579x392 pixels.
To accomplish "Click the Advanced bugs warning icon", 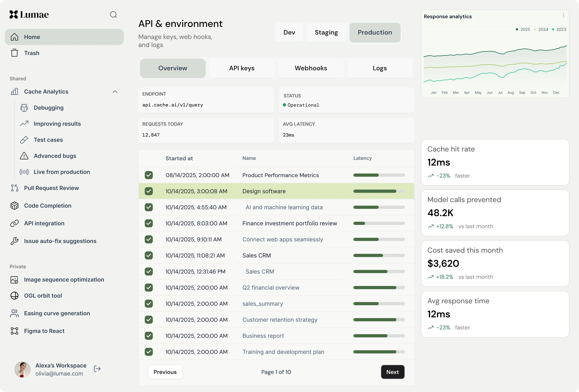I will (24, 156).
